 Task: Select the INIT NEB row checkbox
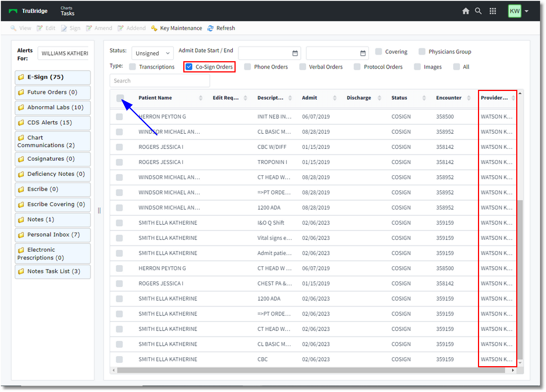119,117
